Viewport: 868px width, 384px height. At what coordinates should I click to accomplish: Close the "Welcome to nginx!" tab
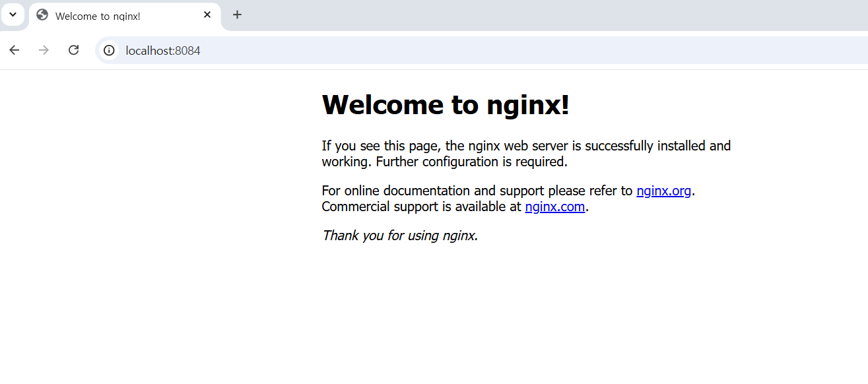(207, 15)
